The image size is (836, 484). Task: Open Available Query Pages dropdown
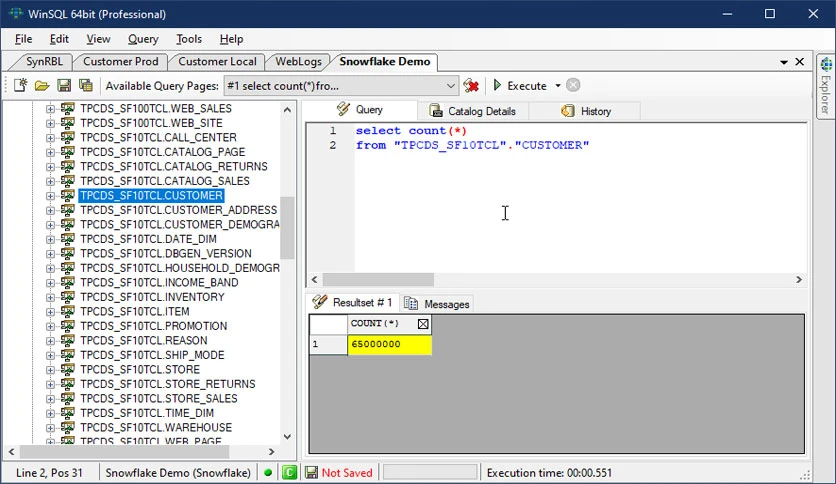point(450,86)
